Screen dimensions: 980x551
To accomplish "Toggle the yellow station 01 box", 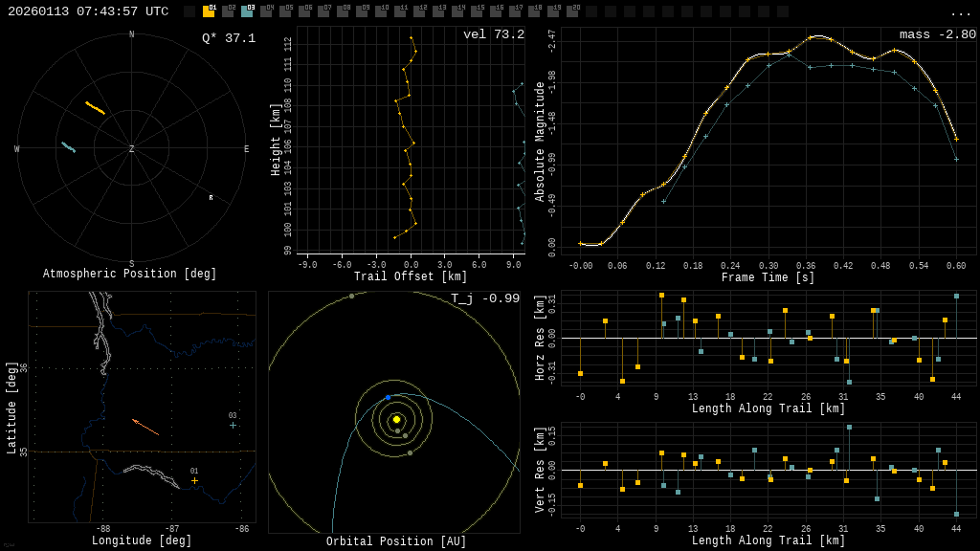I will pos(209,11).
